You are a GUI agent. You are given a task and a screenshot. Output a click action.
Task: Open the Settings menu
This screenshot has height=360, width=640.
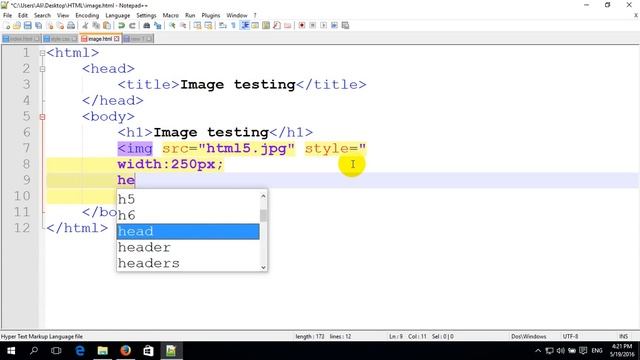tap(146, 15)
